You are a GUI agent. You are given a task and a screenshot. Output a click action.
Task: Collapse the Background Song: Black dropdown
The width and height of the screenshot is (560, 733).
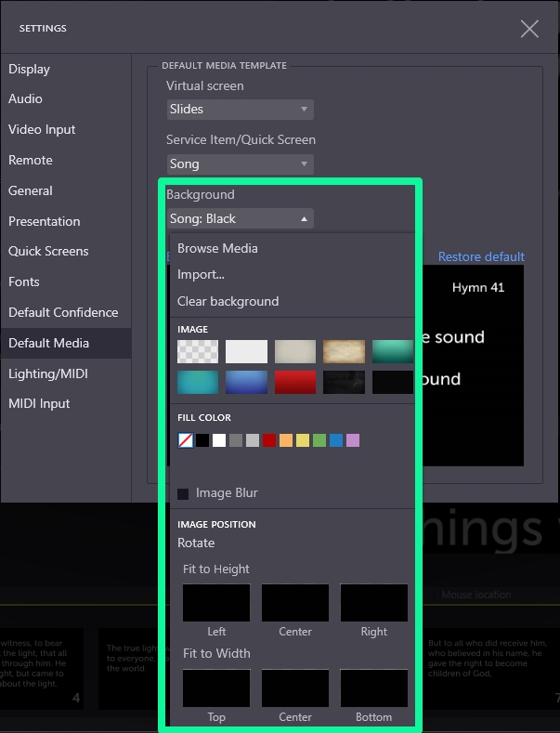[x=240, y=219]
